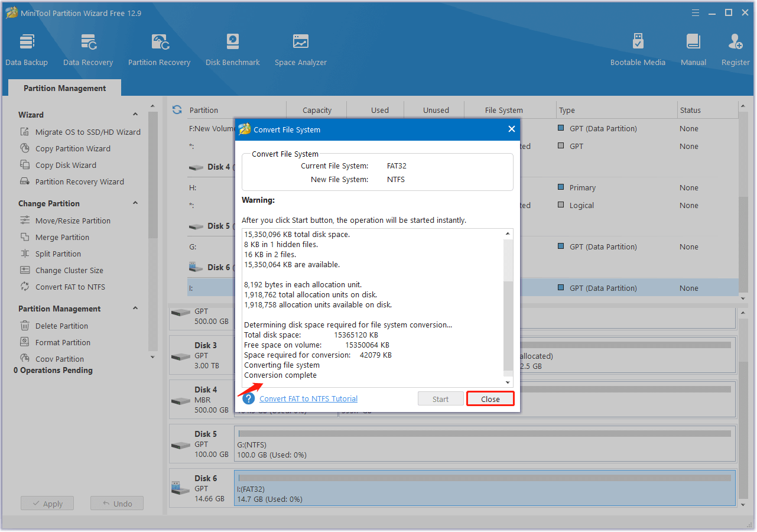Click '0 Operations Pending' text

(x=53, y=370)
